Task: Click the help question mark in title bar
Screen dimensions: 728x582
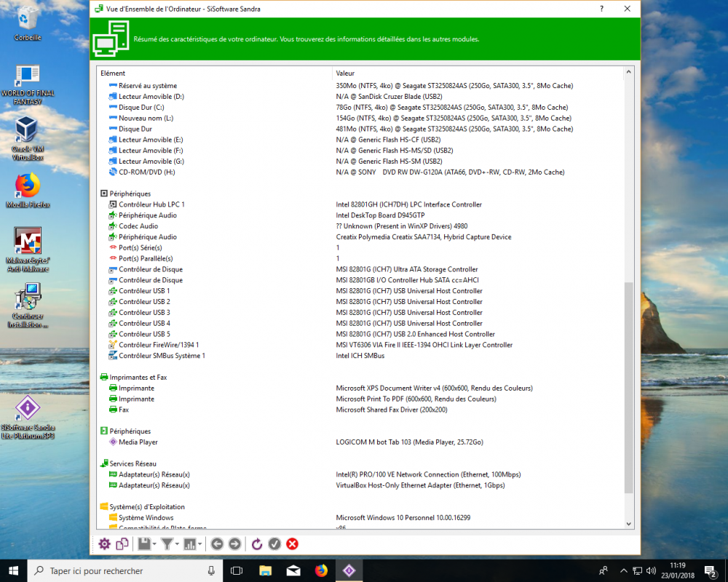Action: pos(601,9)
